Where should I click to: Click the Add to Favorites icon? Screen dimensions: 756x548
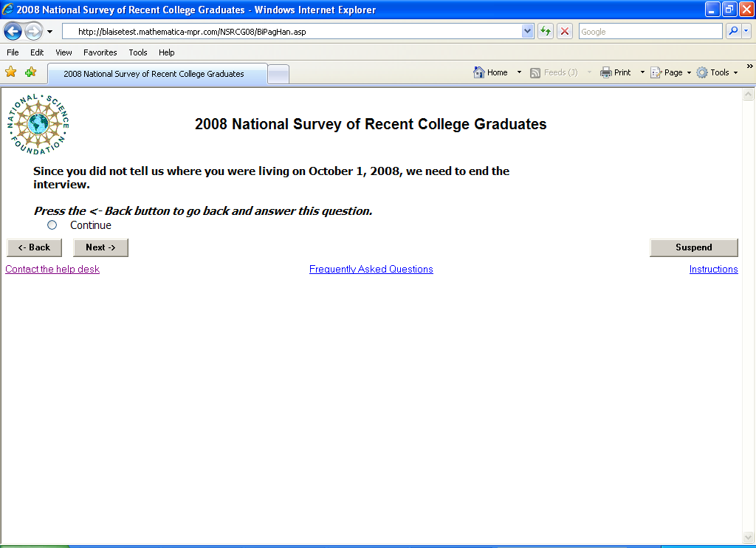(30, 72)
